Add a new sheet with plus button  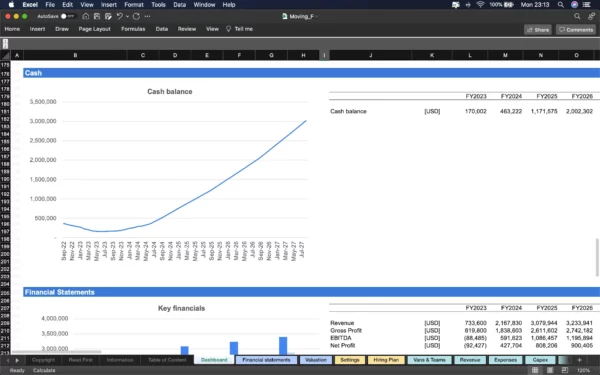click(579, 360)
